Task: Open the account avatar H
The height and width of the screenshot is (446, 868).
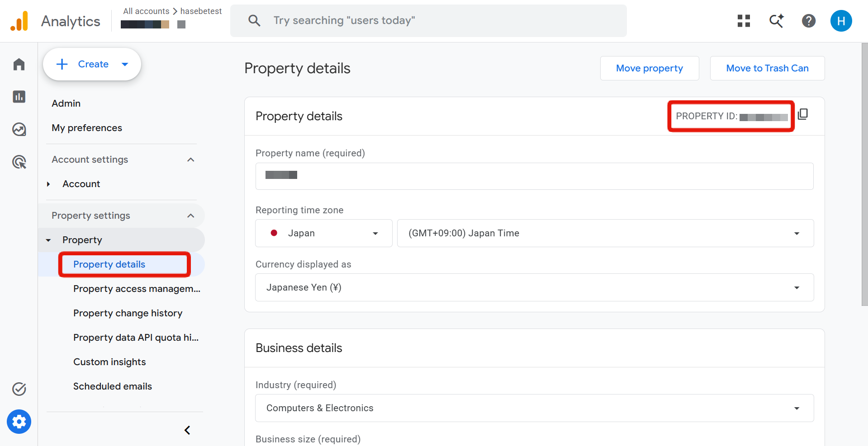Action: click(841, 21)
